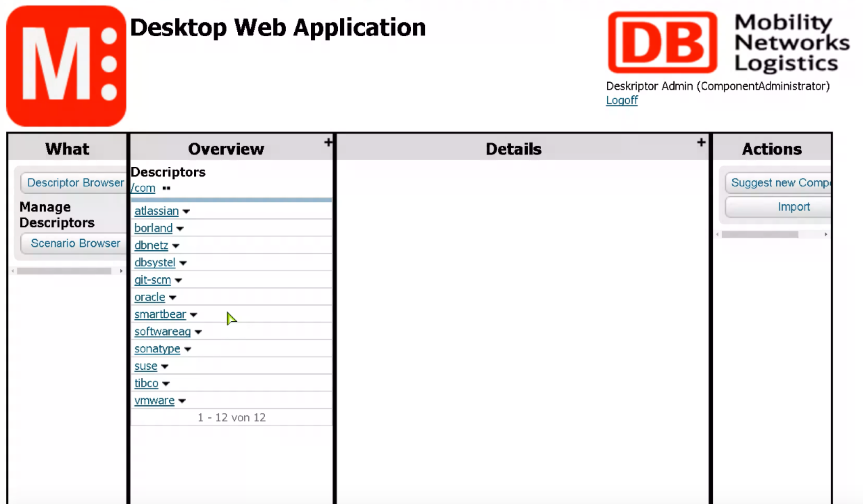Click the Suggest new Component button

click(x=779, y=183)
